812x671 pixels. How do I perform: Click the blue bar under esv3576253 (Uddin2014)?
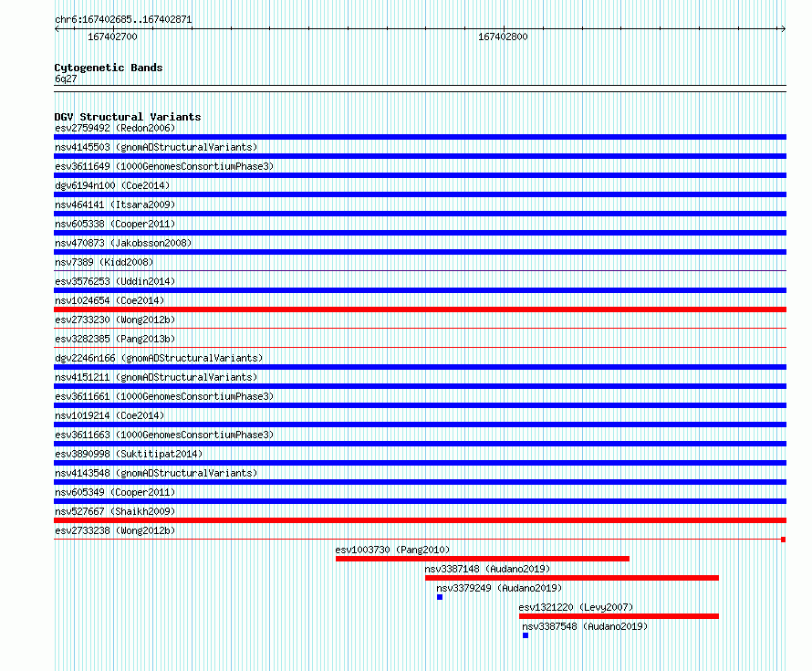420,290
